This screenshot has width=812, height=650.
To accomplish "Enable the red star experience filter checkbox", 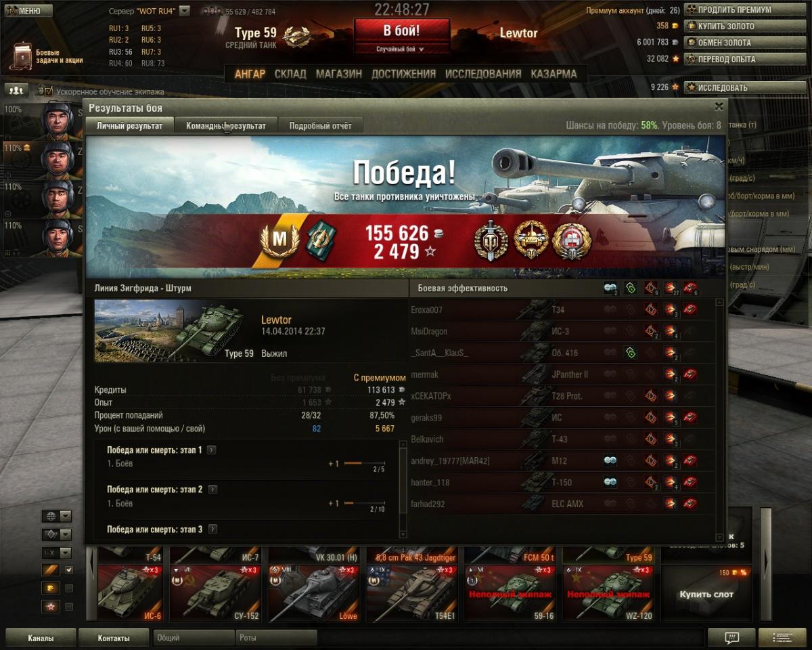I will (x=68, y=607).
